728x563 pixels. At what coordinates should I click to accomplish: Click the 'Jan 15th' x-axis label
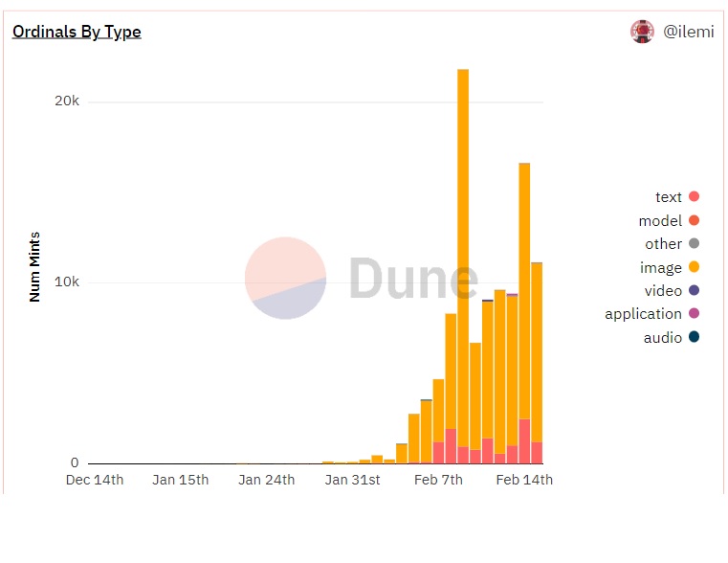pyautogui.click(x=181, y=480)
